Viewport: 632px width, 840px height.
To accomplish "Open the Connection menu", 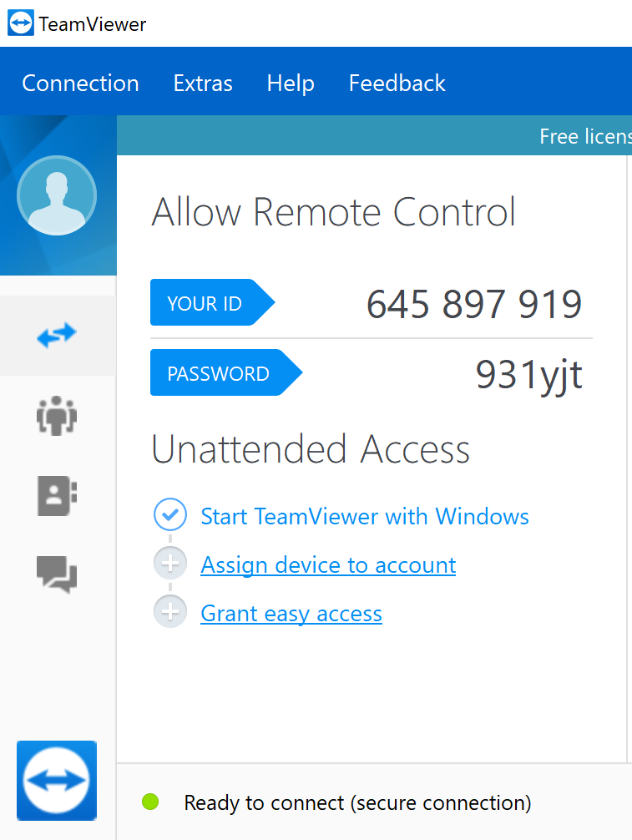I will 80,83.
